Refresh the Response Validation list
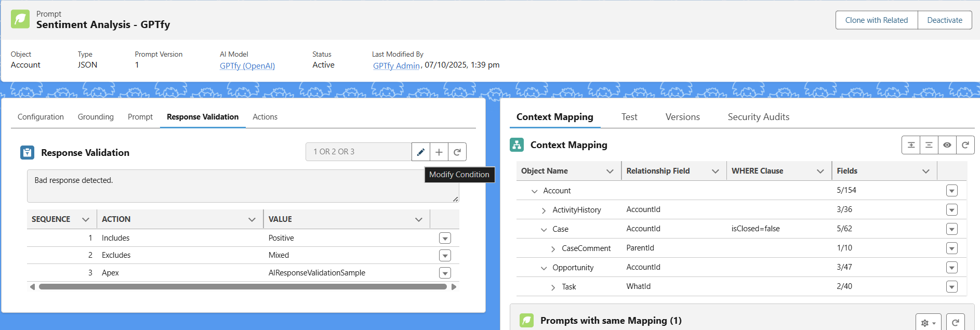Image resolution: width=980 pixels, height=330 pixels. pyautogui.click(x=457, y=152)
